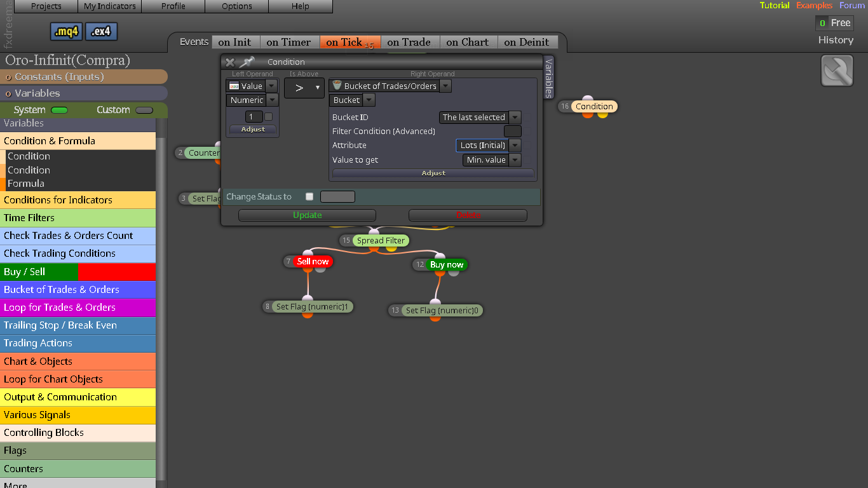Open the Help menu
Screen dimensions: 868x488
tap(301, 6)
